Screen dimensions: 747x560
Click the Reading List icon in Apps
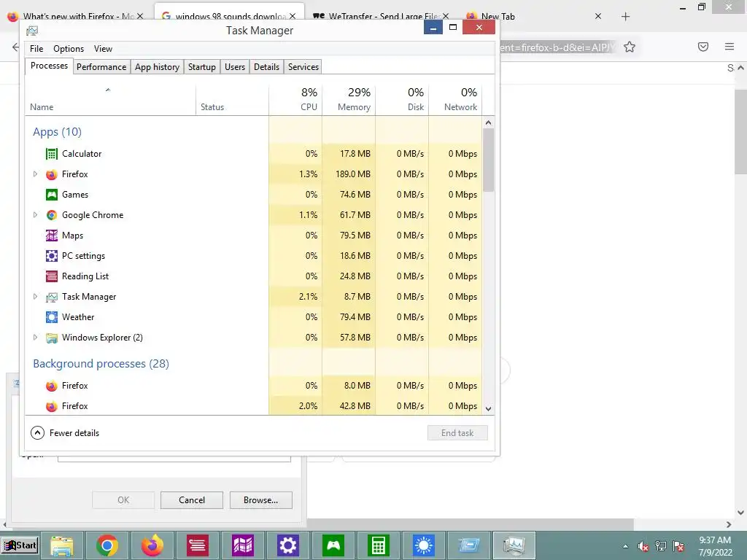click(x=52, y=276)
